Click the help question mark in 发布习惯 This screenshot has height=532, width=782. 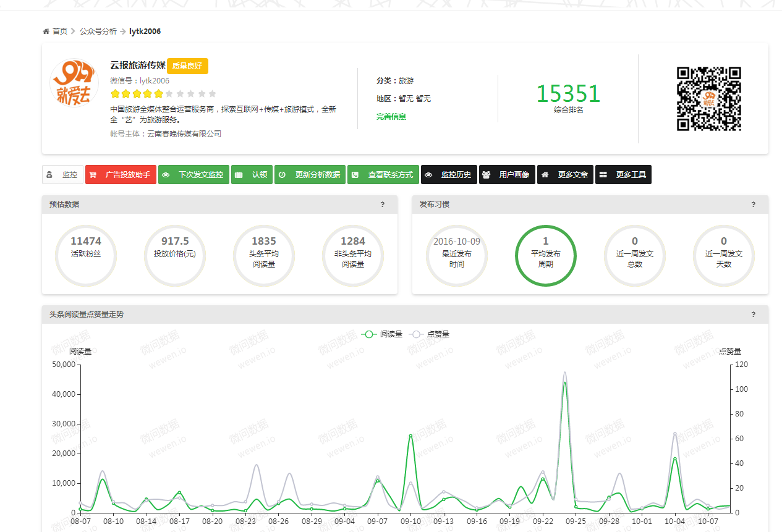753,205
